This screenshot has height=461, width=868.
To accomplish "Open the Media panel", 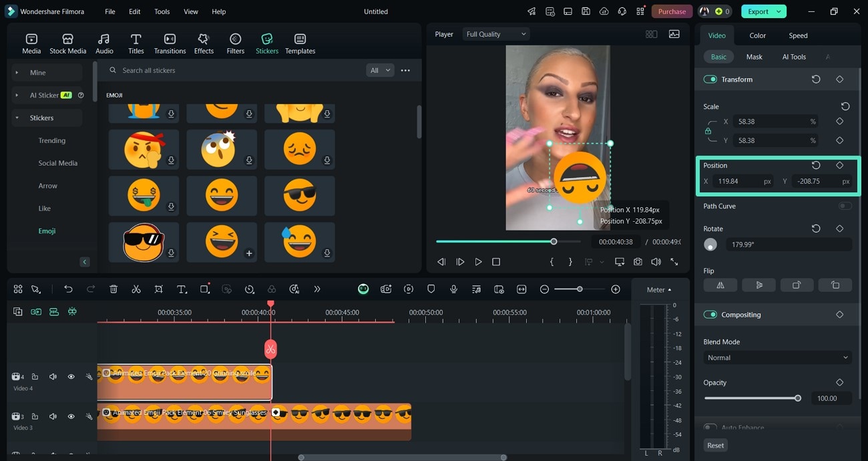I will pyautogui.click(x=31, y=43).
